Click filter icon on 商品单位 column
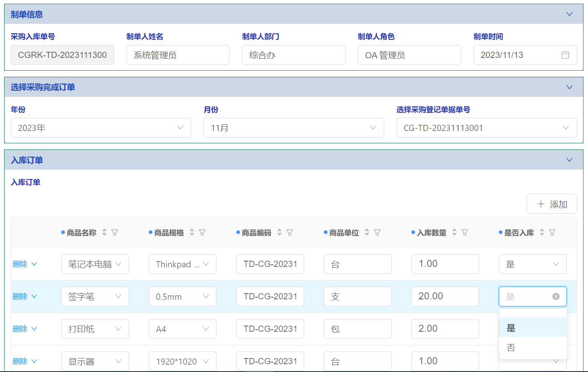Viewport: 588px width, 372px height. pos(377,232)
